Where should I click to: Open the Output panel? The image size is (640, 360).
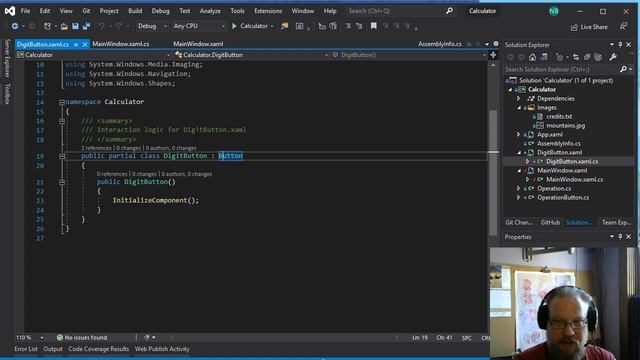pyautogui.click(x=53, y=349)
